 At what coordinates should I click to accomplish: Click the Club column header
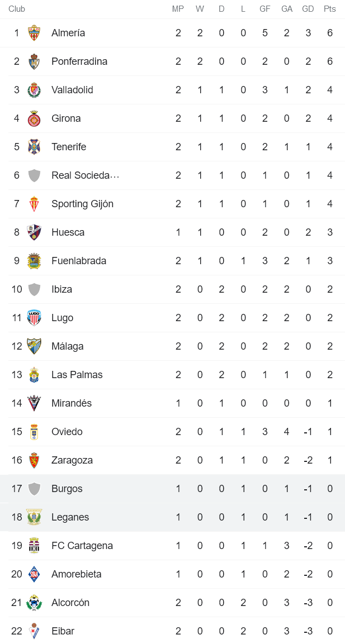coord(17,9)
